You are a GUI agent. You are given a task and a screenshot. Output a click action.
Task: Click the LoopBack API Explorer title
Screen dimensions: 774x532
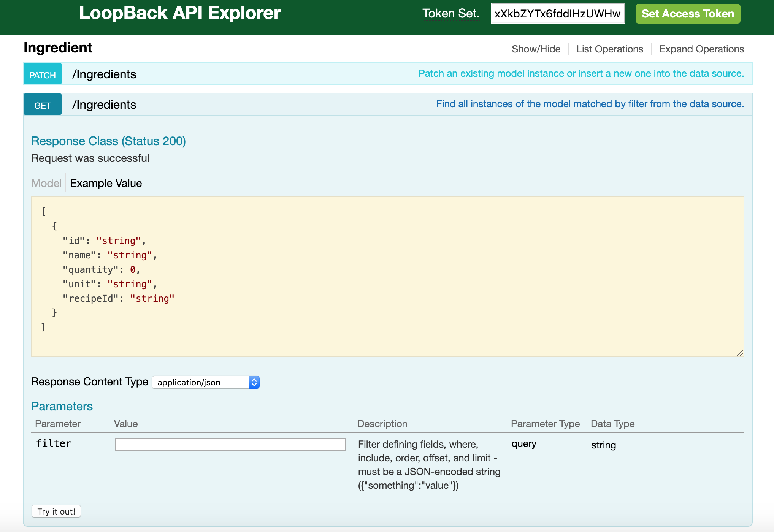click(180, 13)
